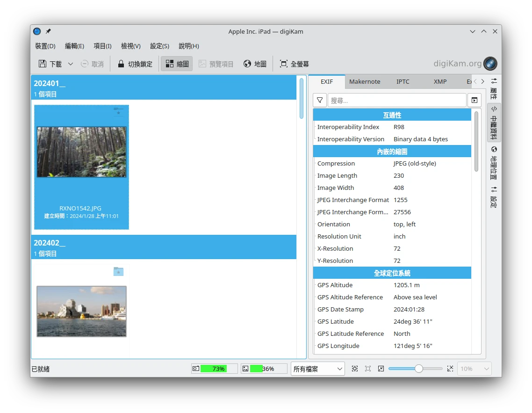Enter 全螢幕 full screen mode
The height and width of the screenshot is (413, 532).
294,64
